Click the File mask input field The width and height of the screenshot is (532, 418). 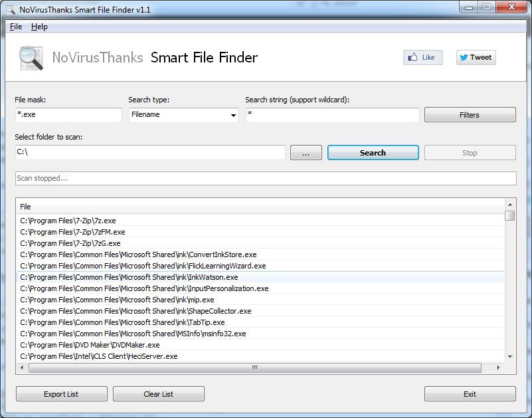[68, 115]
